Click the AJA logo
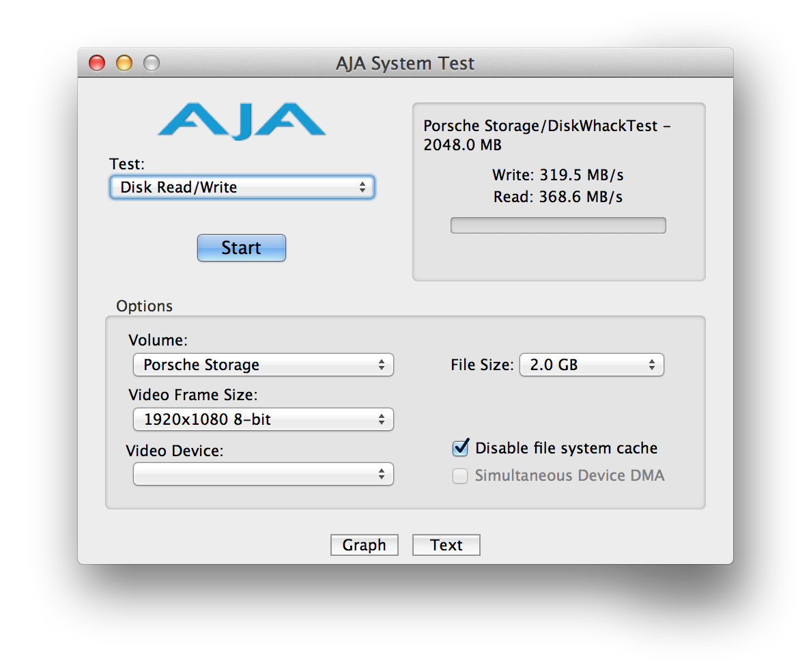Image resolution: width=811 pixels, height=672 pixels. pyautogui.click(x=242, y=122)
